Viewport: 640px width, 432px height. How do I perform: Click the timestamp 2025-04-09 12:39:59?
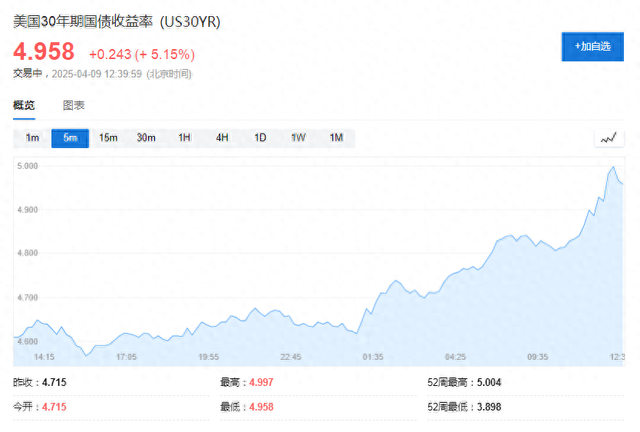click(x=97, y=74)
